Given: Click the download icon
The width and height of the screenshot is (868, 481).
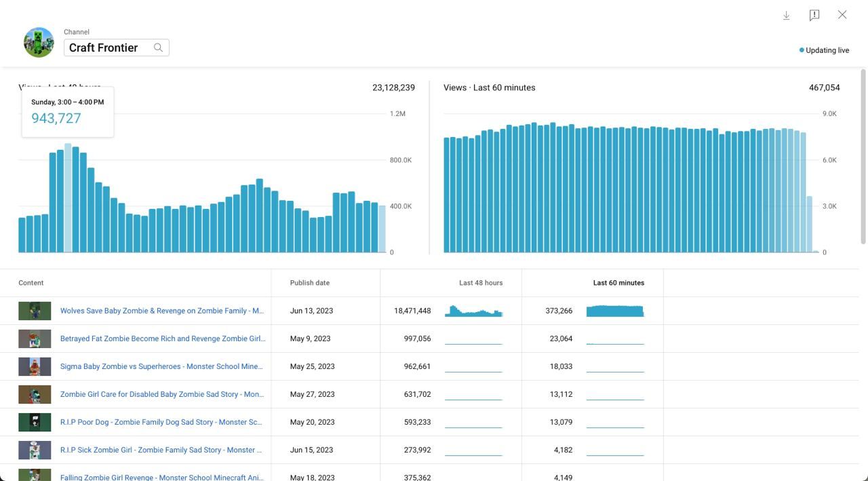Looking at the screenshot, I should click(x=787, y=15).
